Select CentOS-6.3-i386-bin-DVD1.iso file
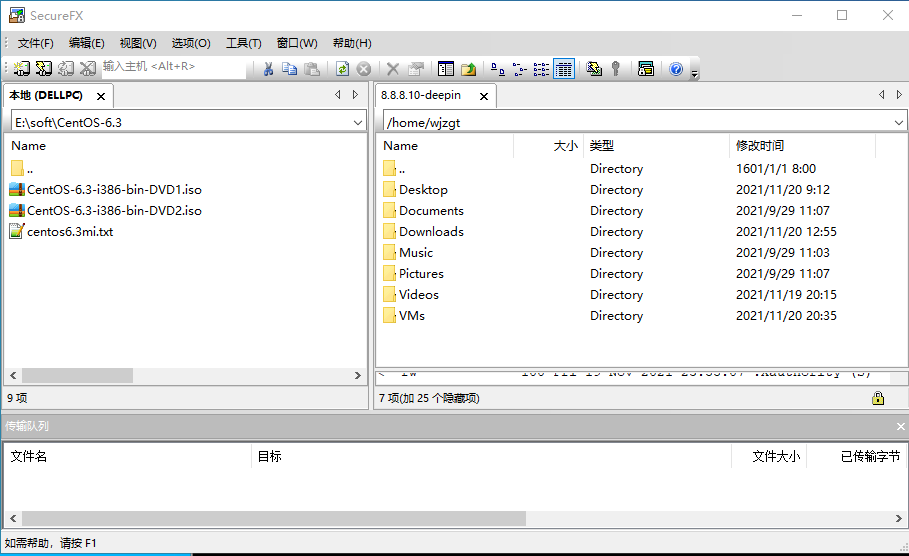Viewport: 909px width, 556px height. (106, 190)
